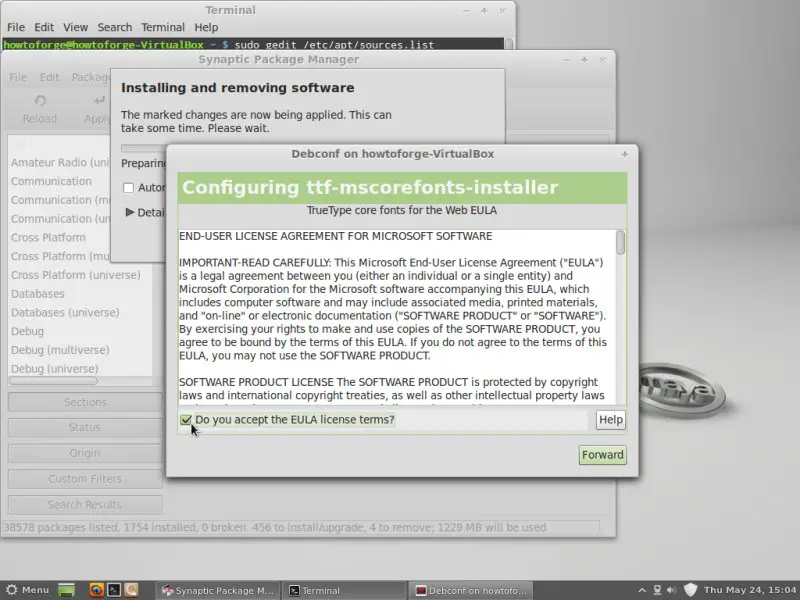Click the Sections filter button

[85, 402]
